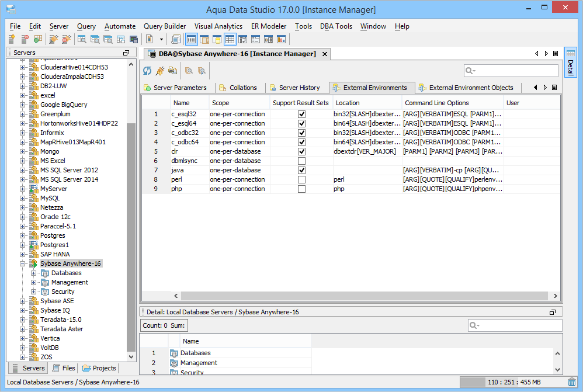Check Support Result Sets for perl
Viewport: 583px width, 392px height.
click(301, 179)
